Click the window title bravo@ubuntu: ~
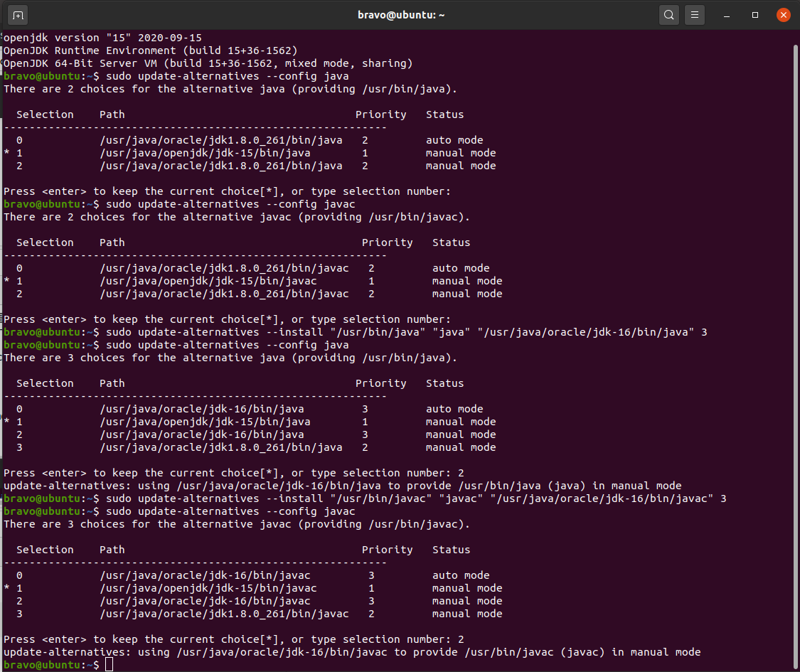This screenshot has width=800, height=672. tap(401, 16)
